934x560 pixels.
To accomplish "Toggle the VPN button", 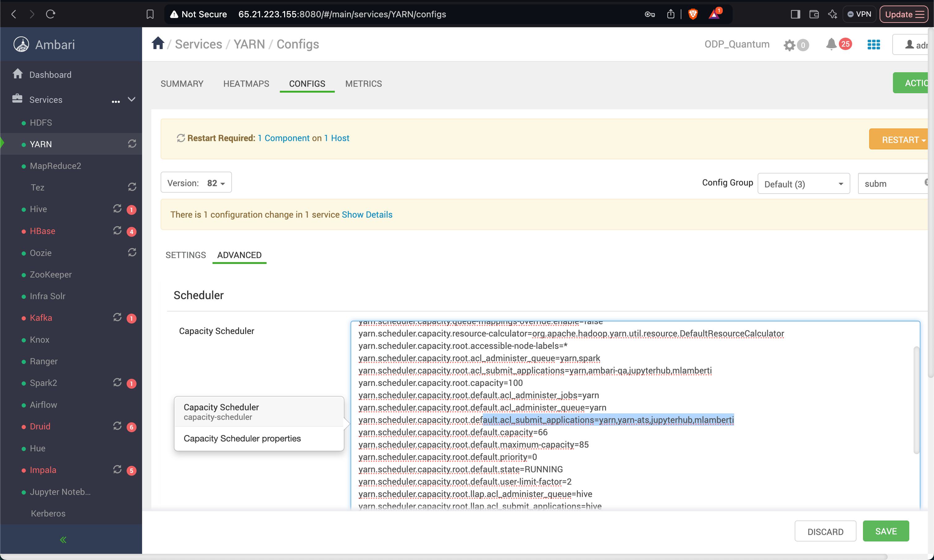I will coord(859,14).
